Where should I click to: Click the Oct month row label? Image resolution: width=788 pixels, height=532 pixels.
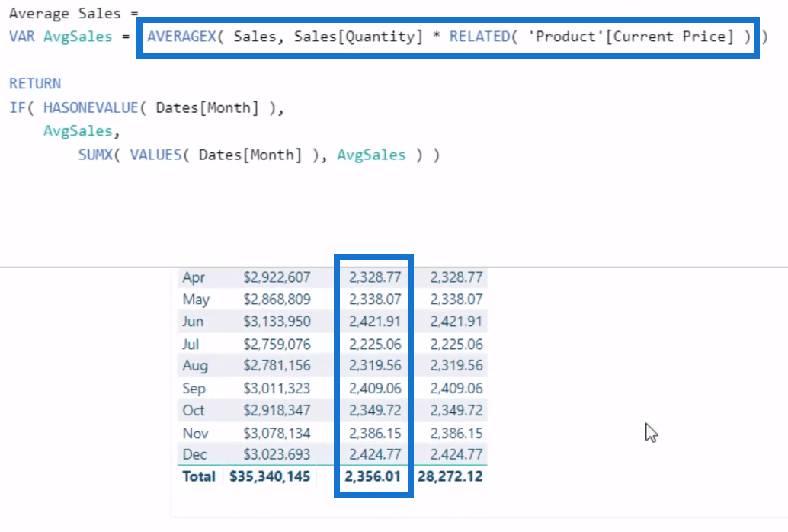click(x=194, y=410)
